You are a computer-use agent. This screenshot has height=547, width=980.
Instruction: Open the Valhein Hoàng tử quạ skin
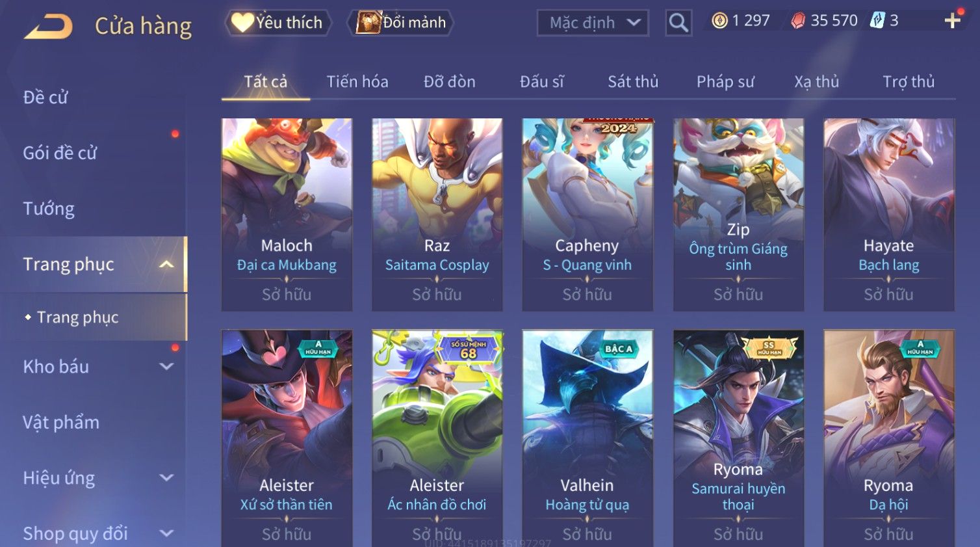(x=587, y=438)
